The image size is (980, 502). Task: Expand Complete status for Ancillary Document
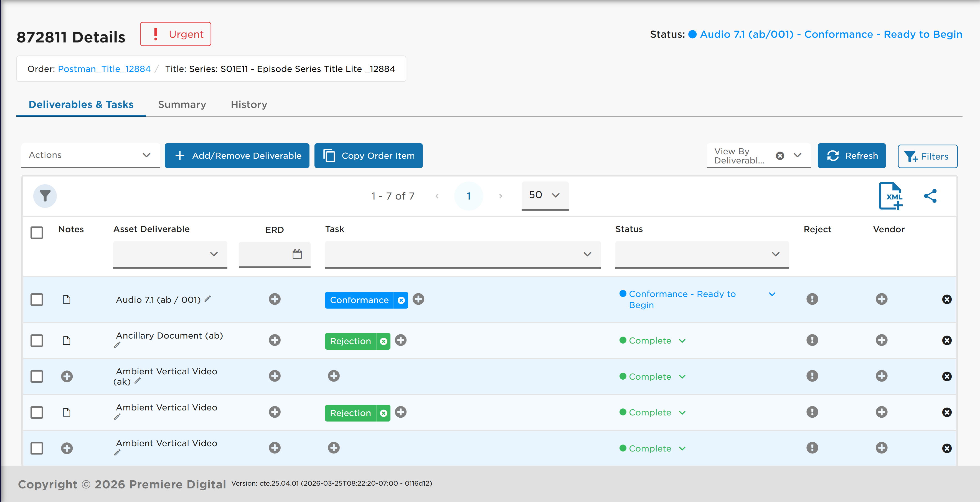[x=682, y=341]
